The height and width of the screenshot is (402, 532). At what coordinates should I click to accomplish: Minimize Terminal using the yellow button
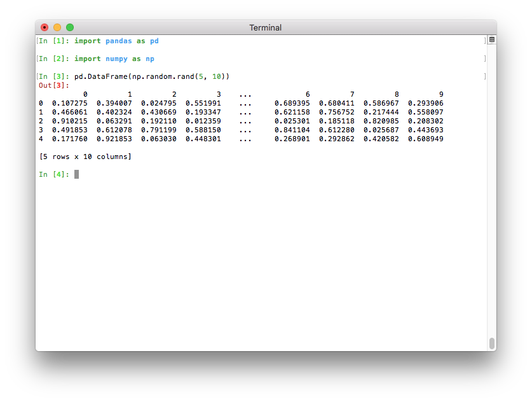57,27
